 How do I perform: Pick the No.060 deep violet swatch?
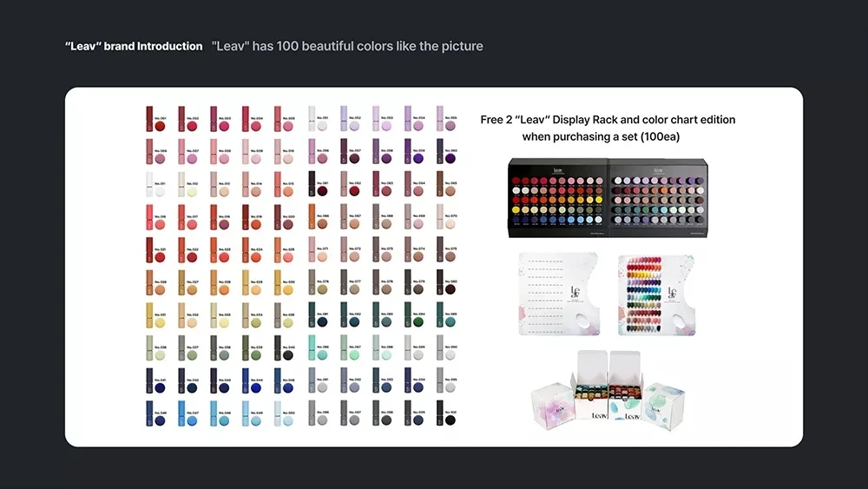450,159
